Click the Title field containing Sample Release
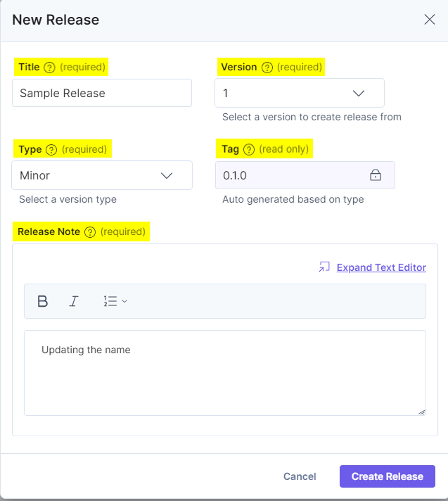 (x=102, y=93)
